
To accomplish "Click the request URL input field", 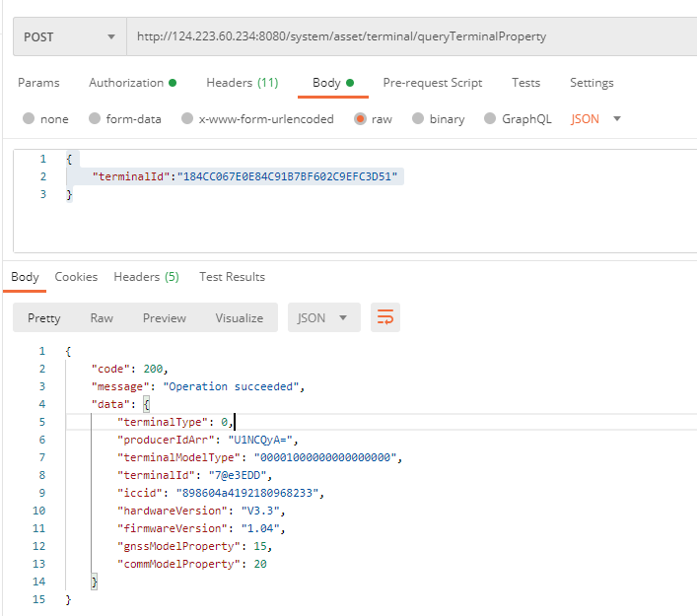I will pos(409,36).
